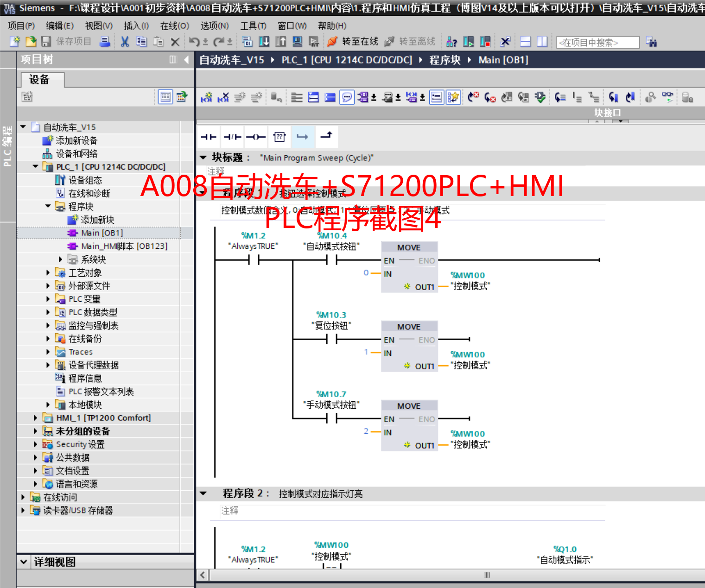Viewport: 705px width, 588px height.
Task: Open the 在线(O) menu
Action: coord(174,26)
